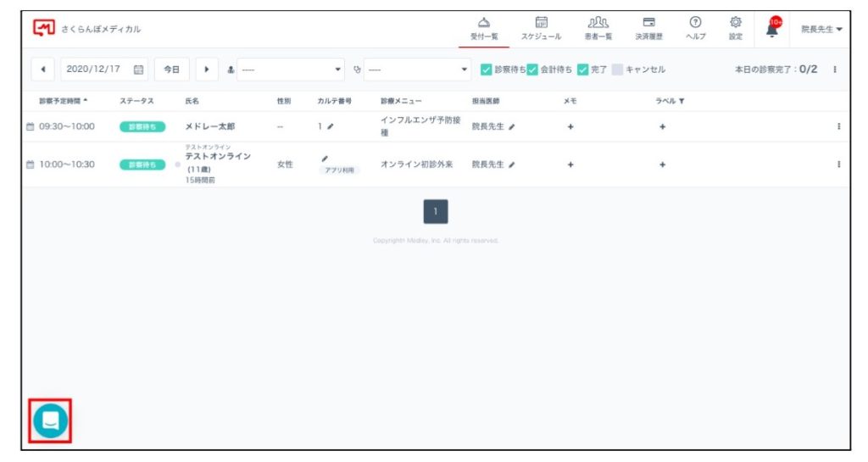This screenshot has width=868, height=462.
Task: Uncheck 診察待ち checkbox
Action: (x=486, y=70)
